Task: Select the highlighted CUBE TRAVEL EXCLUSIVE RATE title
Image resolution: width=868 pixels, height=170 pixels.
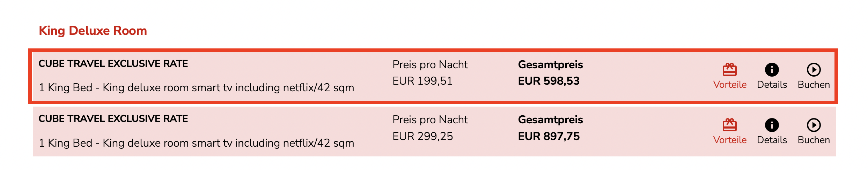Action: click(x=113, y=64)
